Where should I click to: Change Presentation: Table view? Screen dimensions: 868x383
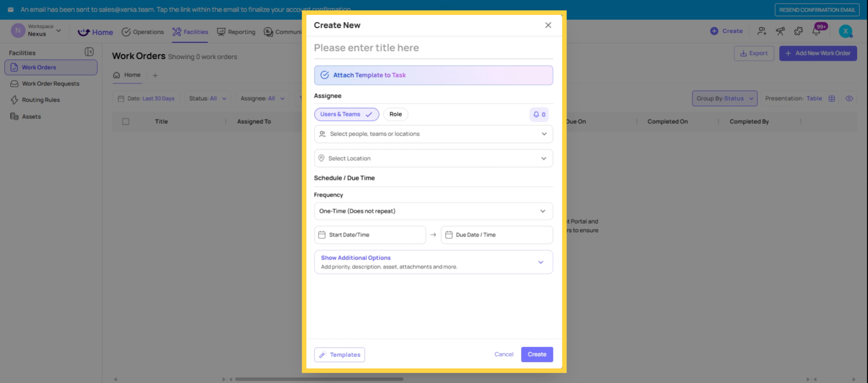click(x=800, y=98)
